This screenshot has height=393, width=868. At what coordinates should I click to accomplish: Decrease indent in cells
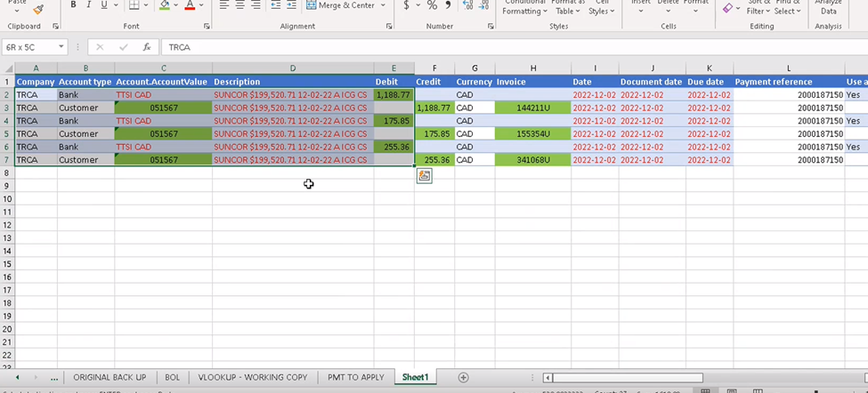(x=276, y=5)
